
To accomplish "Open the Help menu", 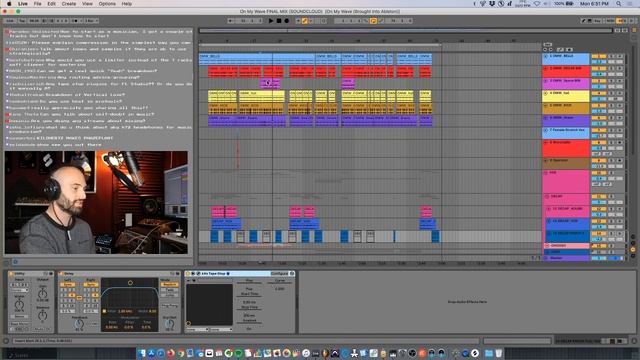I will [x=127, y=4].
